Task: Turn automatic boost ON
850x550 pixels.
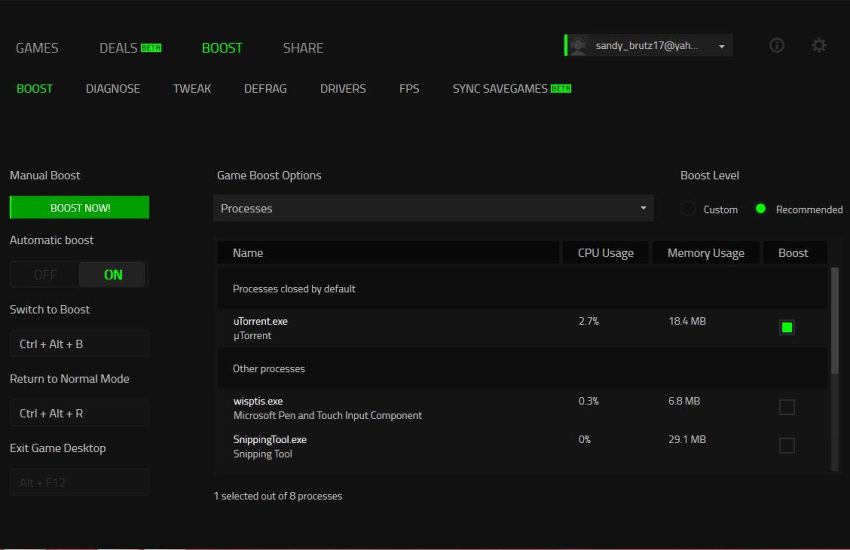Action: 113,275
